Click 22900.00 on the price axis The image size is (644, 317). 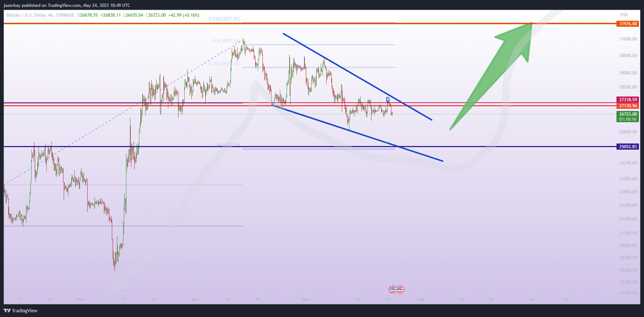point(628,192)
